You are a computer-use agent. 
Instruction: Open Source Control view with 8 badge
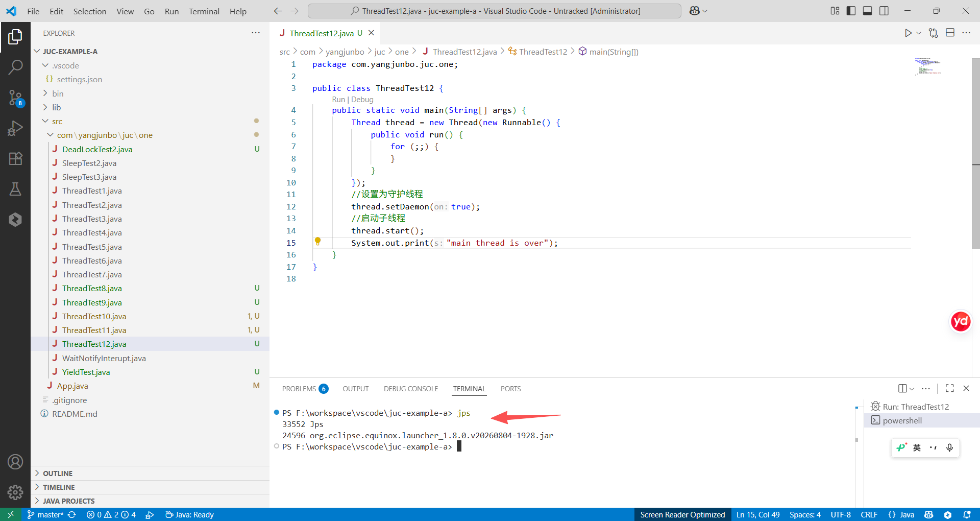click(15, 98)
